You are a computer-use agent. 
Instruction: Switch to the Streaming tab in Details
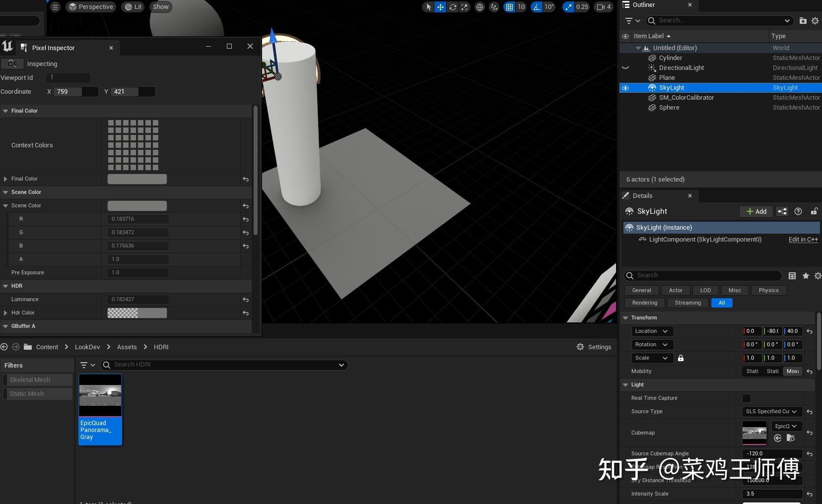tap(687, 303)
